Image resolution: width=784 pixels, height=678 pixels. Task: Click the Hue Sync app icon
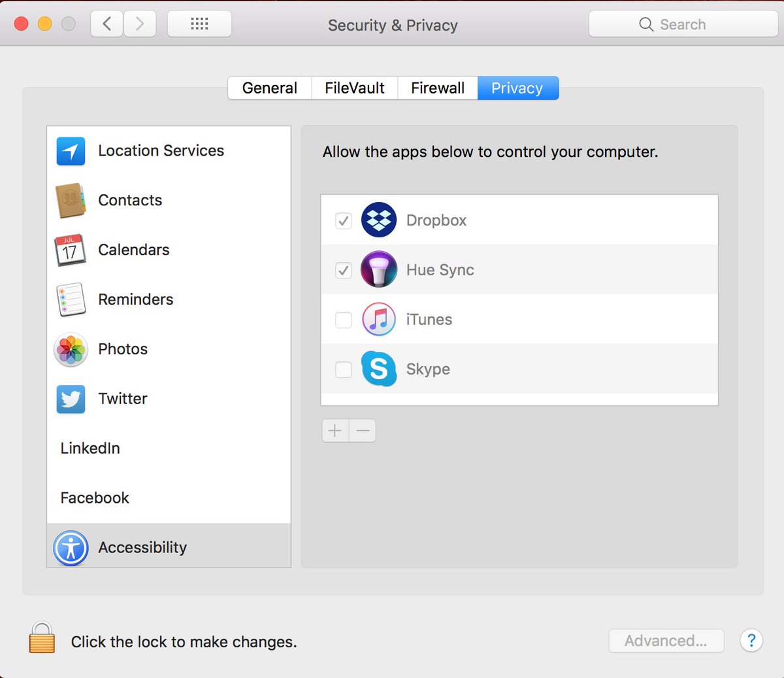[x=379, y=269]
